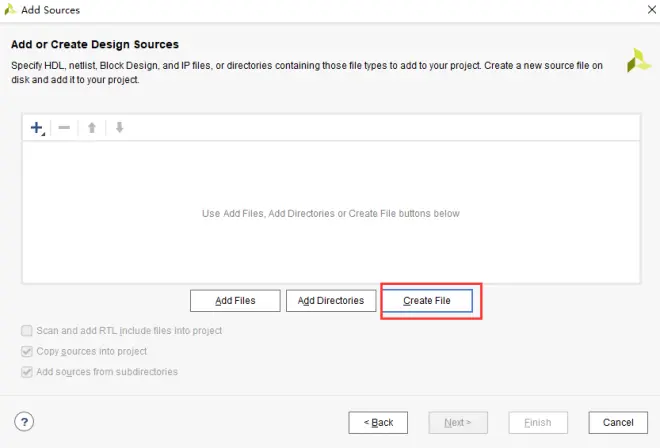Select the Add Files button
This screenshot has width=660, height=448.
click(x=235, y=301)
